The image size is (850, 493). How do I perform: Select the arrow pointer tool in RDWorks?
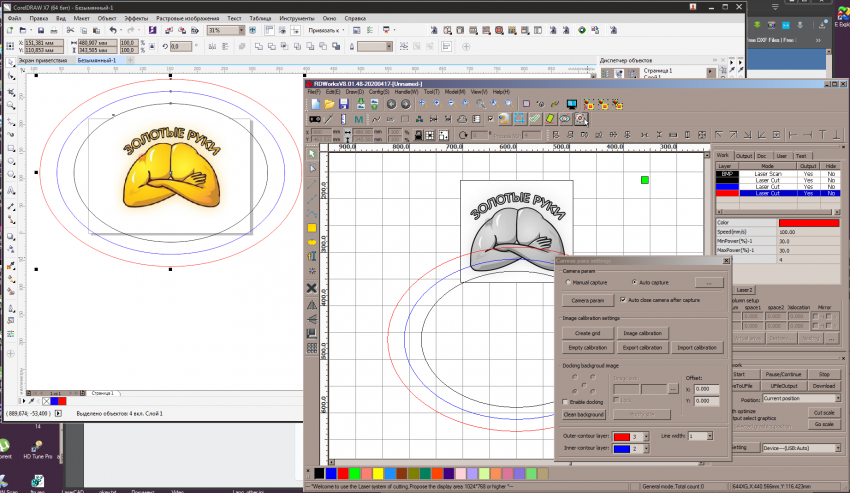(x=312, y=154)
